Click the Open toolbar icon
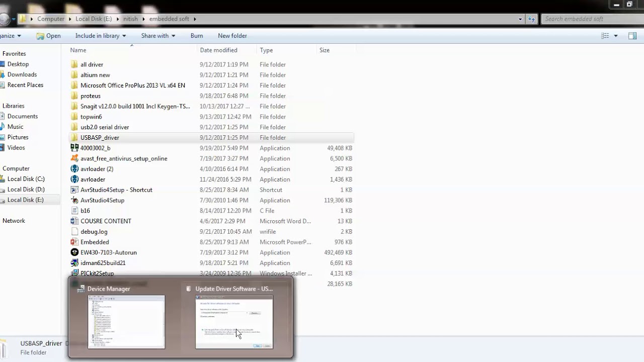 (x=40, y=36)
